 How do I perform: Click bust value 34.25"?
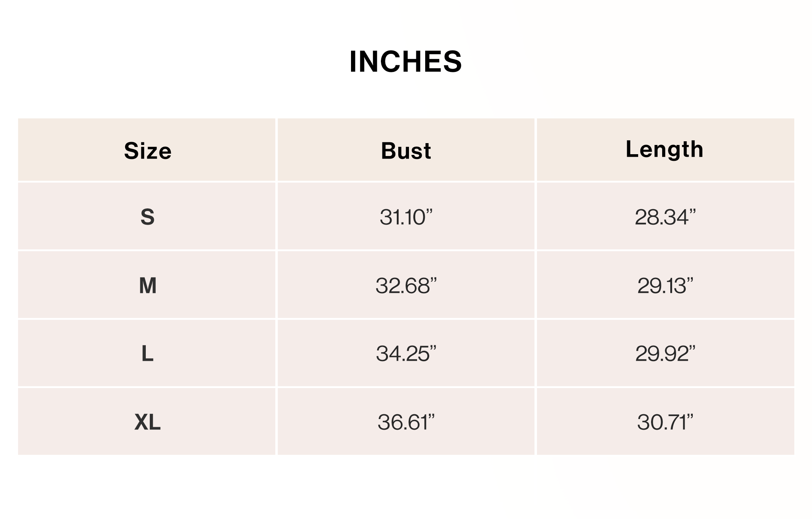pyautogui.click(x=406, y=354)
